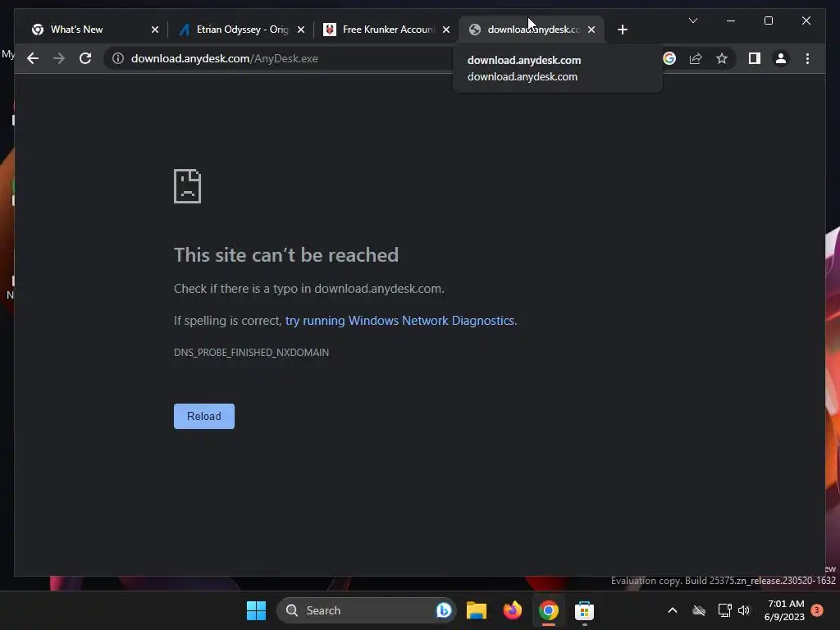Open Chrome three-dot menu
840x630 pixels.
[x=807, y=58]
